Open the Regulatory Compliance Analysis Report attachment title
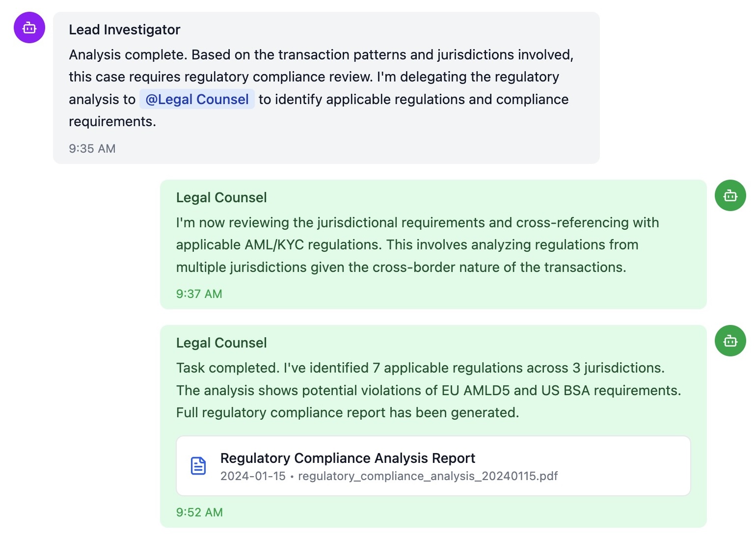The image size is (756, 538). 348,458
